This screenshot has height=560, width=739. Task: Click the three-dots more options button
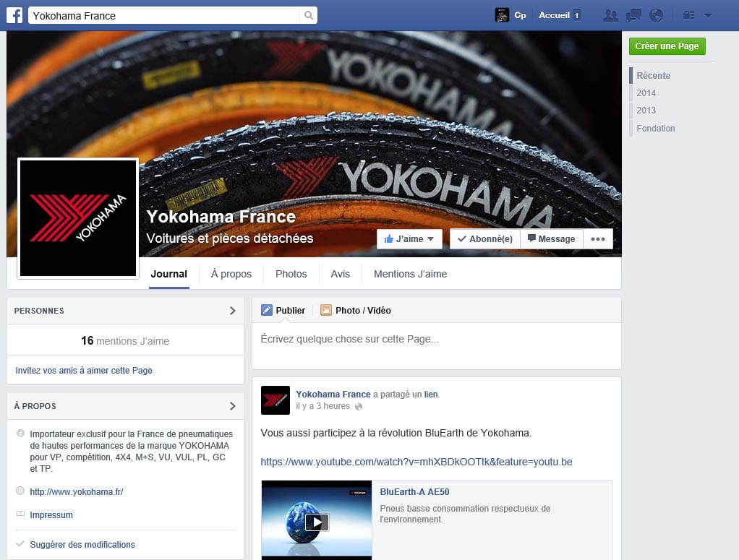click(x=597, y=239)
